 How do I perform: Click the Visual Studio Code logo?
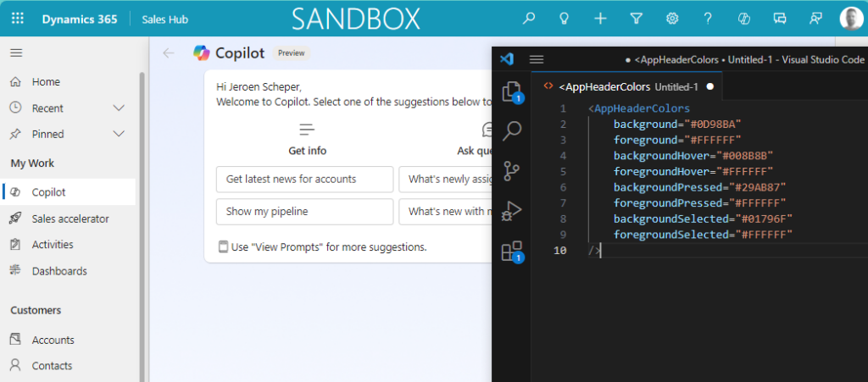[507, 59]
